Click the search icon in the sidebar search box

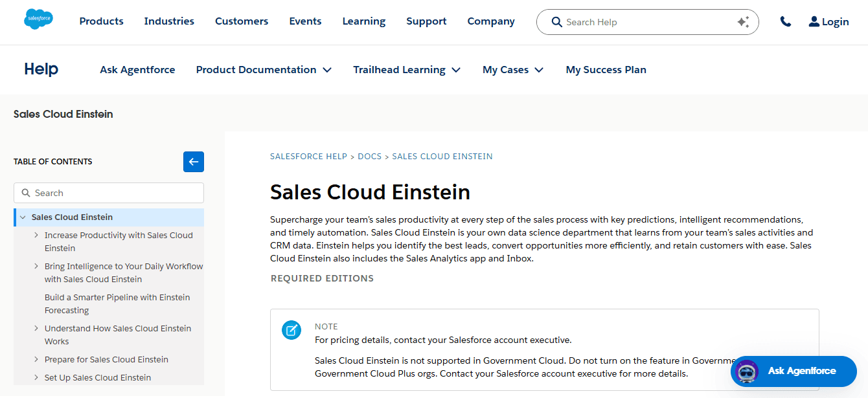point(25,193)
